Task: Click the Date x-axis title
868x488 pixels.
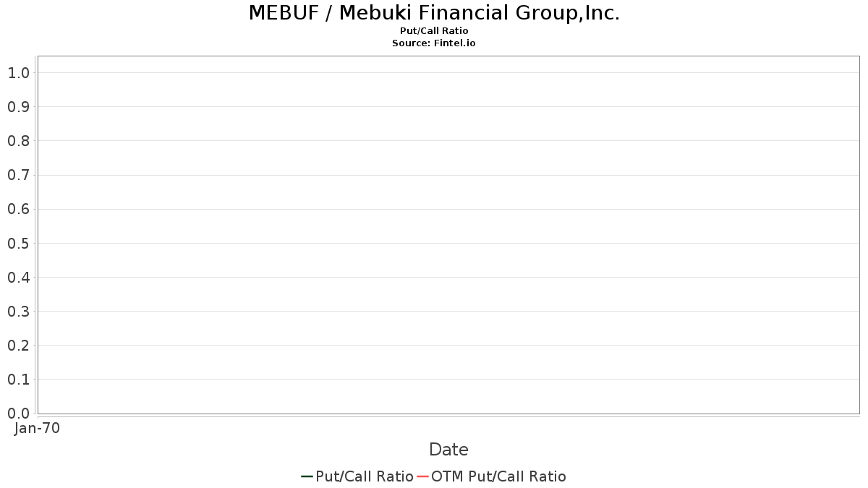Action: [448, 450]
